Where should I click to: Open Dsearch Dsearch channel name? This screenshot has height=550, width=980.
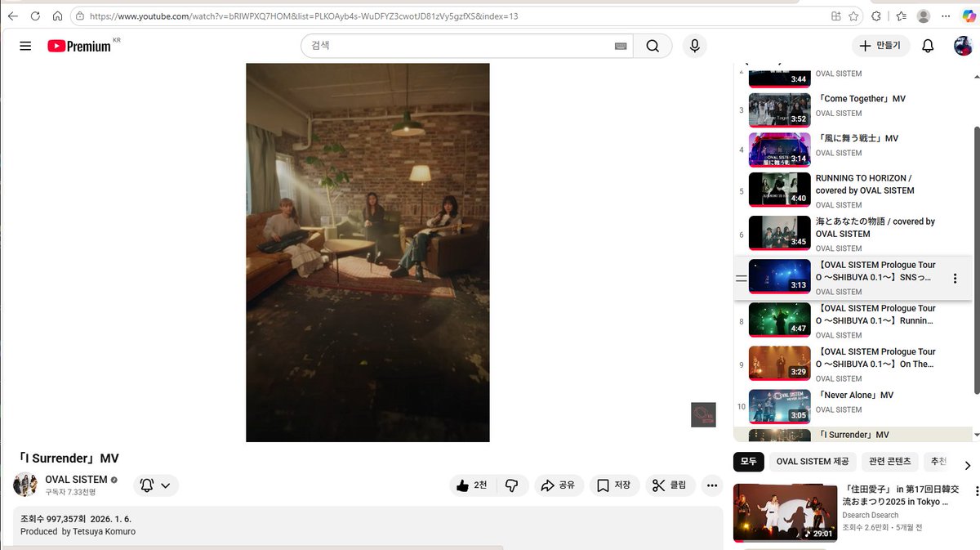pos(870,516)
